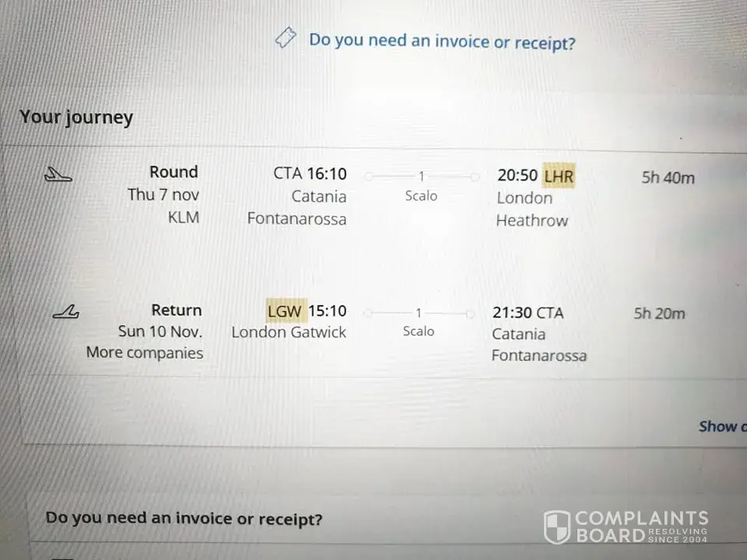Click the London Gatwick origin text

point(289,332)
